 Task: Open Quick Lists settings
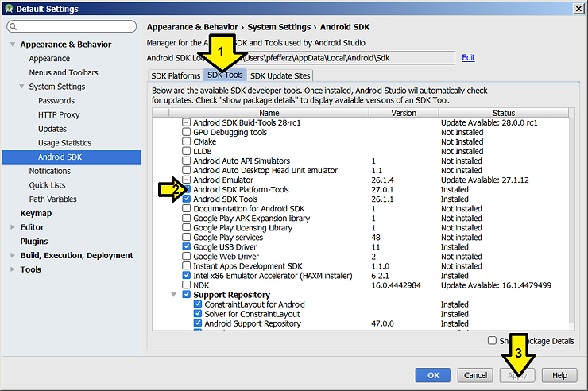pyautogui.click(x=47, y=185)
